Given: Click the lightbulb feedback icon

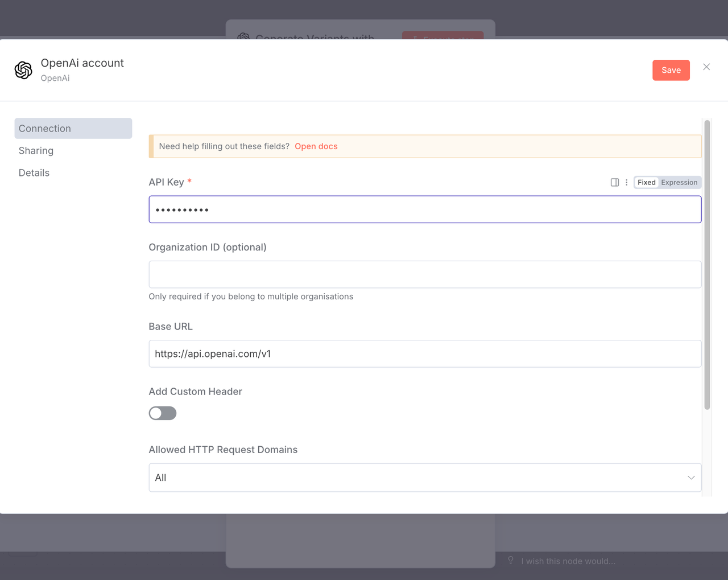Looking at the screenshot, I should pyautogui.click(x=511, y=561).
